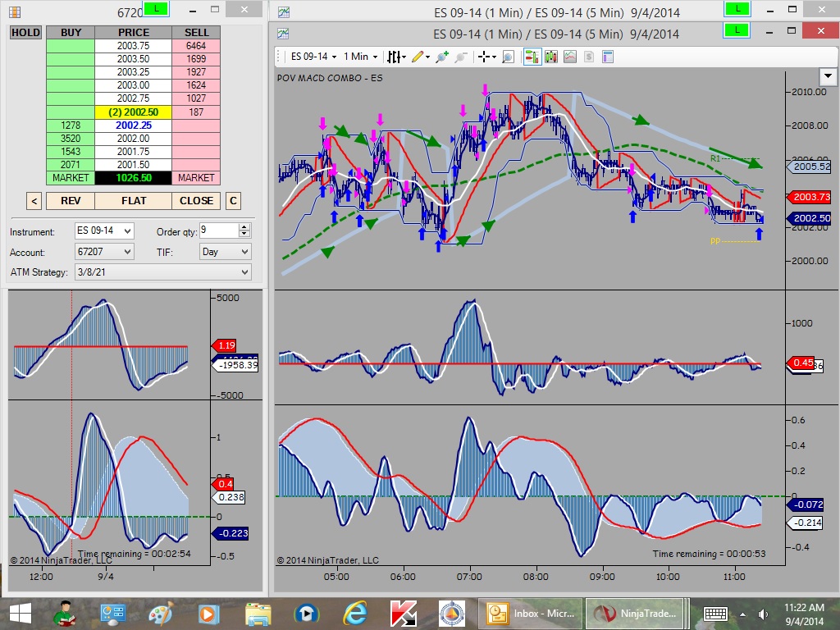Click the blue 2002.50 price marker

(808, 218)
